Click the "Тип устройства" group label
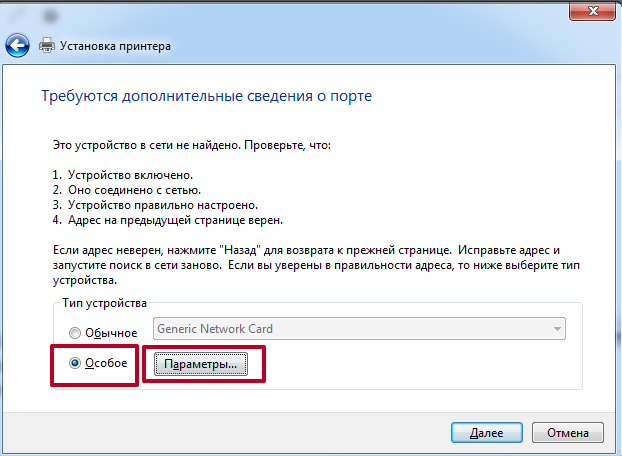Viewport: 622px width, 456px height. click(x=104, y=303)
